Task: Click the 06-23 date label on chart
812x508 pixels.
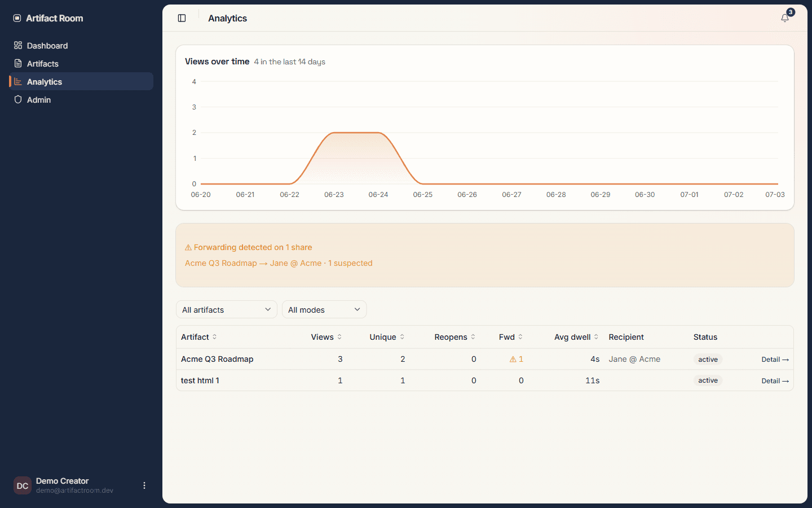Action: 334,195
